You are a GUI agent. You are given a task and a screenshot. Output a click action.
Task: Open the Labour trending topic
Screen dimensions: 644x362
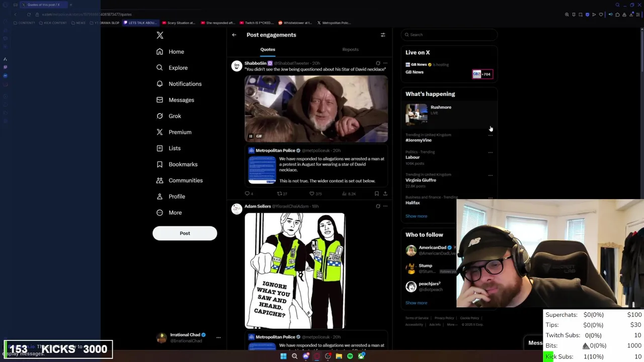(413, 157)
